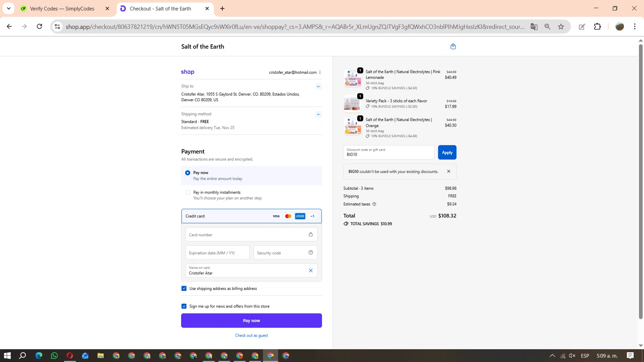Switch to the Verify Codes SimplyCodes tab
Screen dimensions: 644x362
click(x=62, y=9)
